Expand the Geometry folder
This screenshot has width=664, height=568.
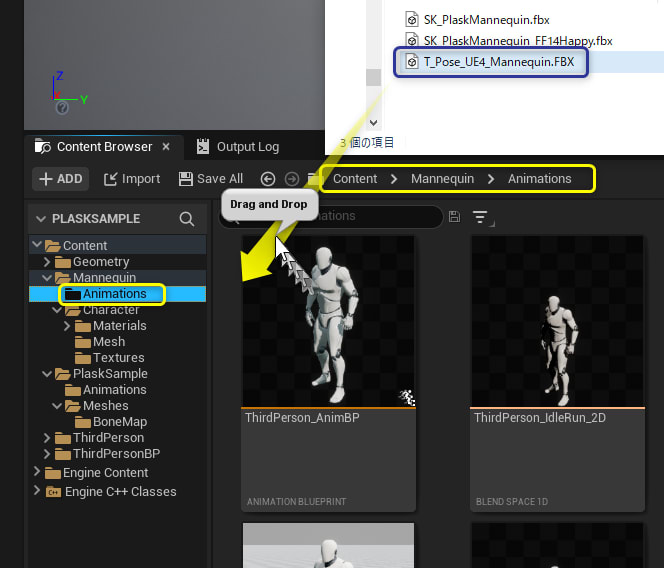tap(47, 262)
